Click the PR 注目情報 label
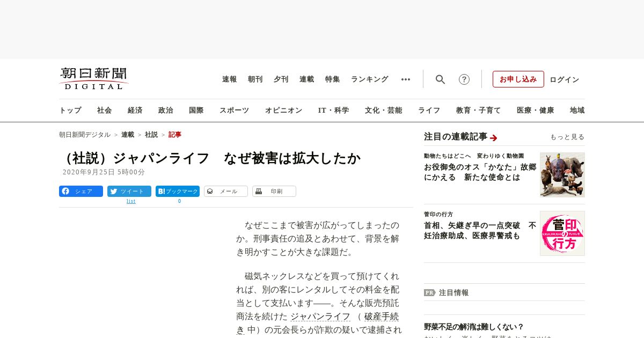The height and width of the screenshot is (338, 644). point(447,293)
